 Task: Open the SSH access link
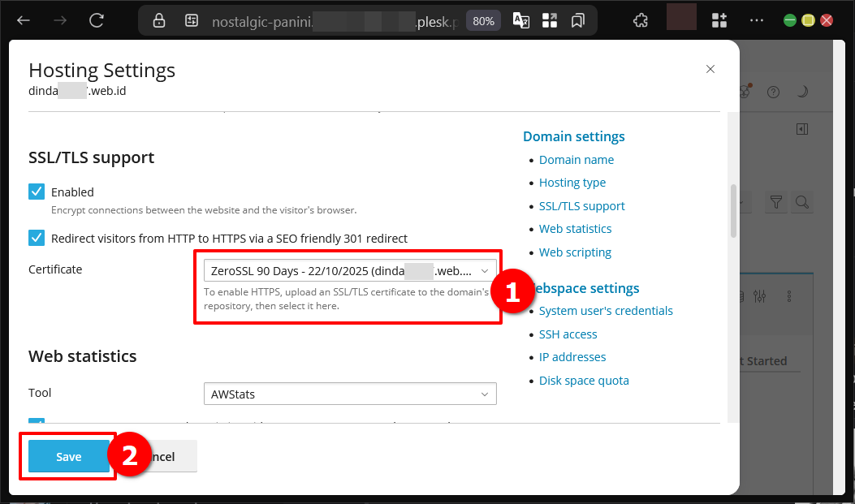click(568, 334)
